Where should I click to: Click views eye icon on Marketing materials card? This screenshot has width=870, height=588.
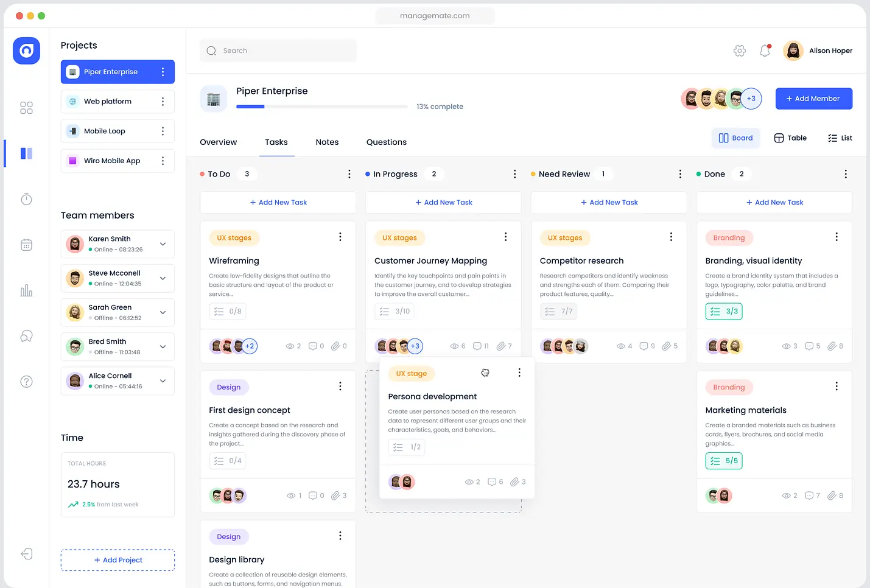pyautogui.click(x=786, y=496)
